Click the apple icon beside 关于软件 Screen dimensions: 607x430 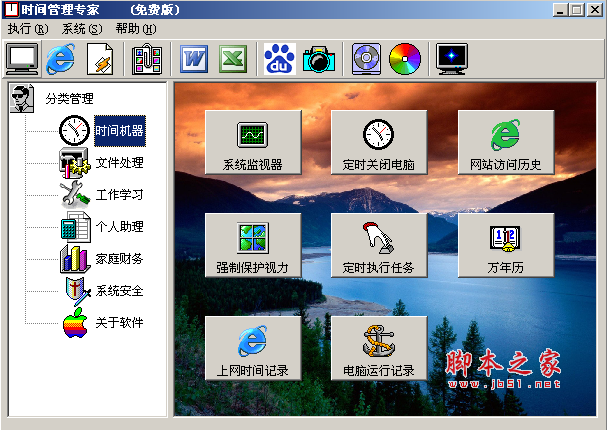75,322
